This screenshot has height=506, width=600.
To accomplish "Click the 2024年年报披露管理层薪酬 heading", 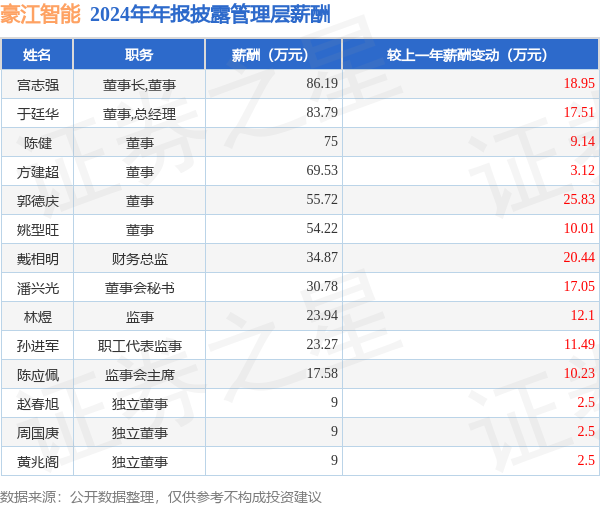I will pyautogui.click(x=210, y=15).
